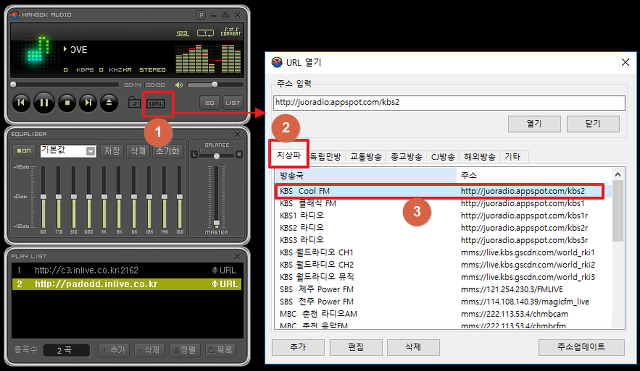Switch to the 해외방송 tab
The image size is (640, 371).
coord(480,157)
